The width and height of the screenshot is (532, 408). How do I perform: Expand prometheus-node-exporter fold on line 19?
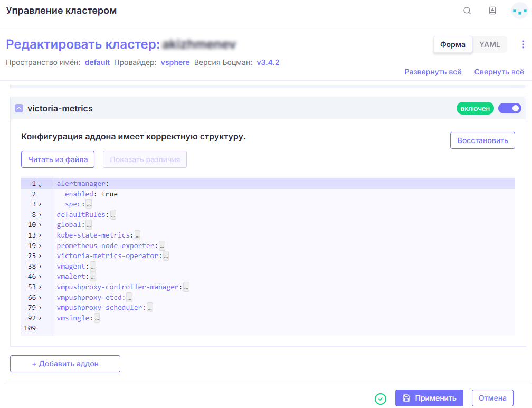click(40, 246)
